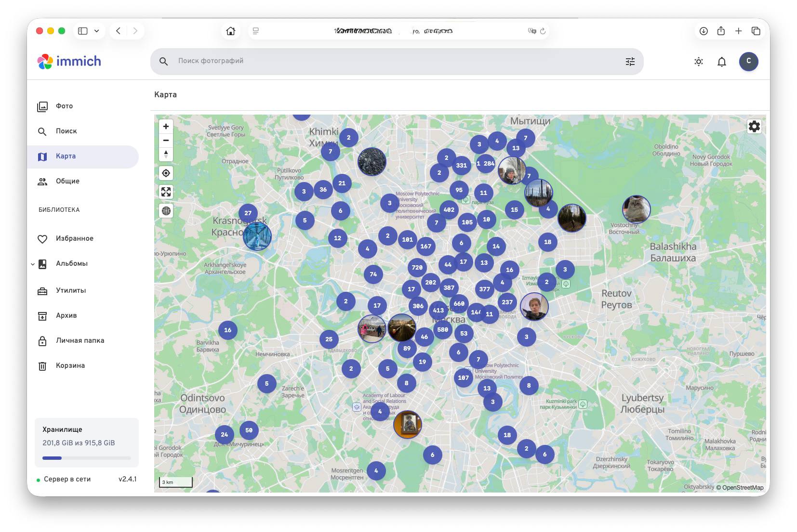
Task: Toggle fullscreen map view
Action: [166, 192]
